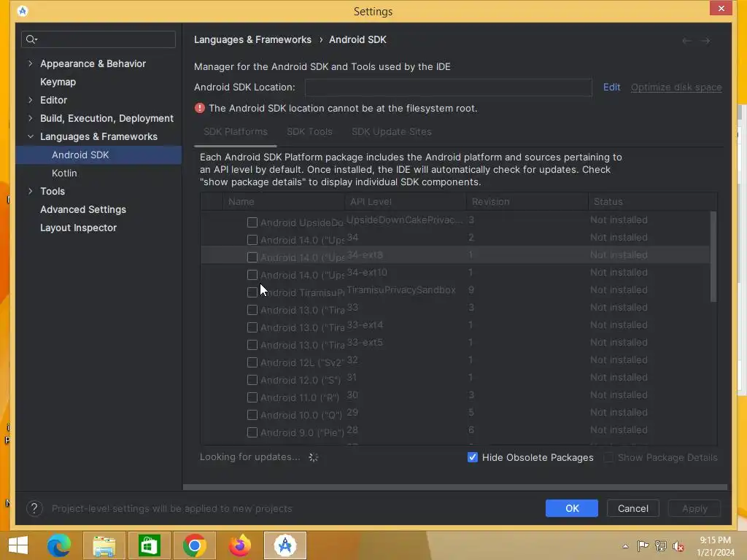Click the horizontal scrollbar below the SDK panel
Image resolution: width=747 pixels, height=560 pixels.
tap(455, 487)
